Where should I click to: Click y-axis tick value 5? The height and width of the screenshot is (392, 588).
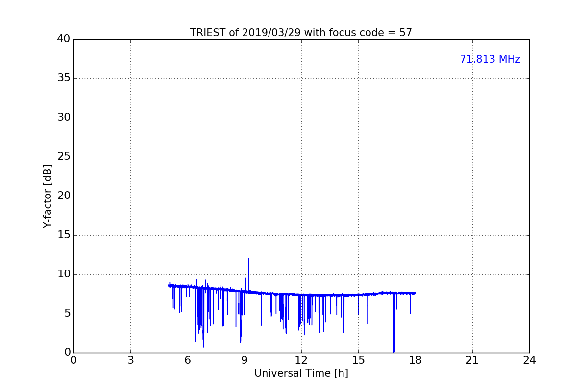click(67, 314)
